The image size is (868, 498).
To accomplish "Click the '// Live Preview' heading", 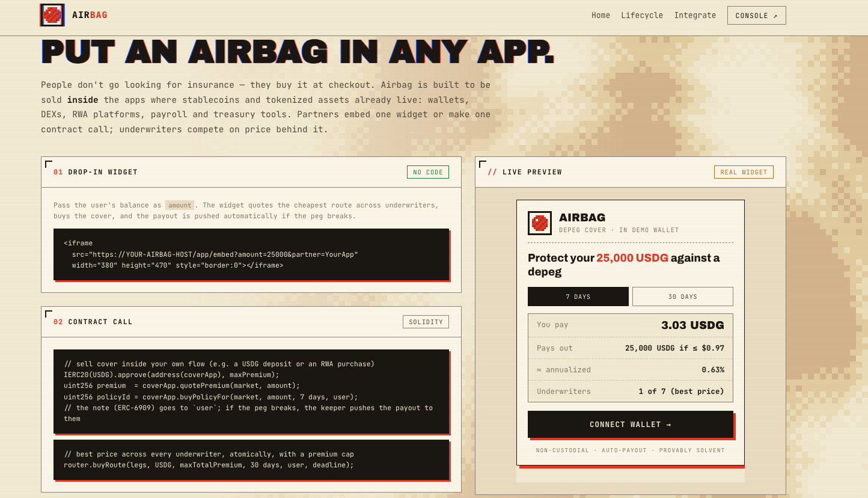I will tap(525, 172).
